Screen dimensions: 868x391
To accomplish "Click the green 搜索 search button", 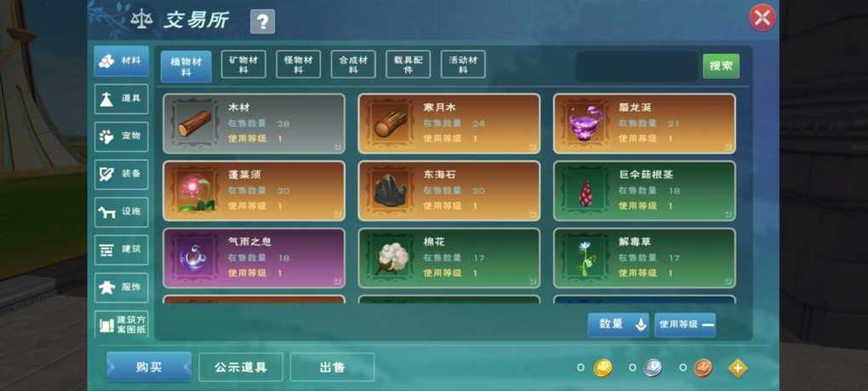I will pyautogui.click(x=721, y=66).
